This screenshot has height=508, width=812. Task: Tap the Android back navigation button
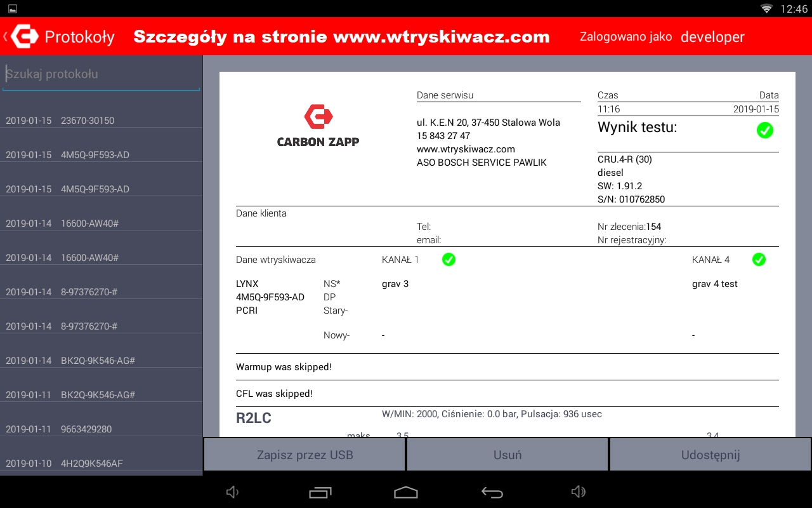click(492, 492)
